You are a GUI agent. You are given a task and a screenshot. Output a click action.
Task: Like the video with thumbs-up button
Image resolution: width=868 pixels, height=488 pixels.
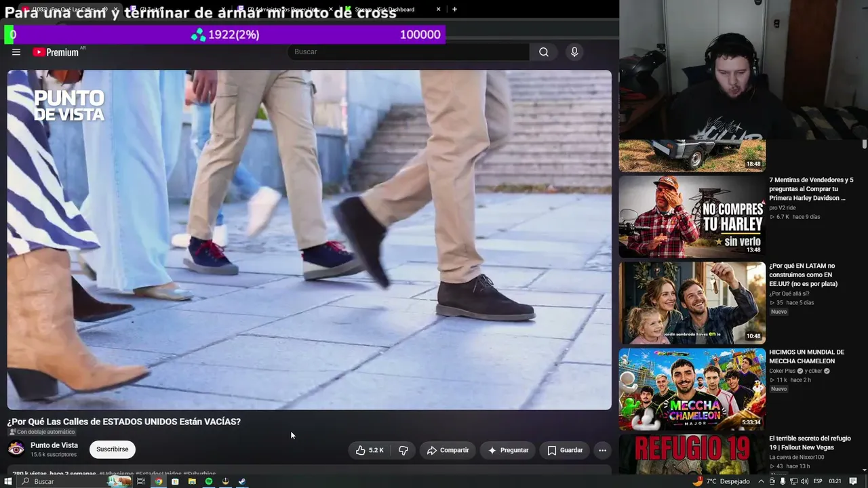tap(370, 450)
